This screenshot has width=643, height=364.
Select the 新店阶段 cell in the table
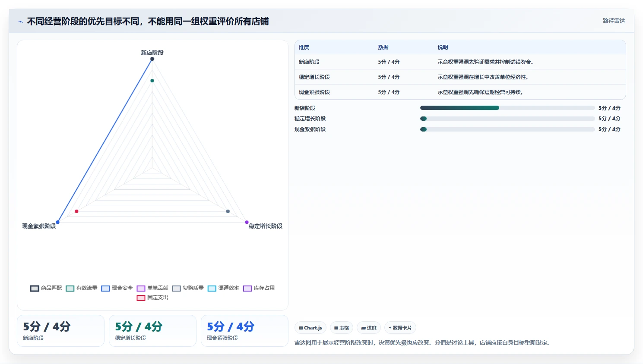point(309,62)
